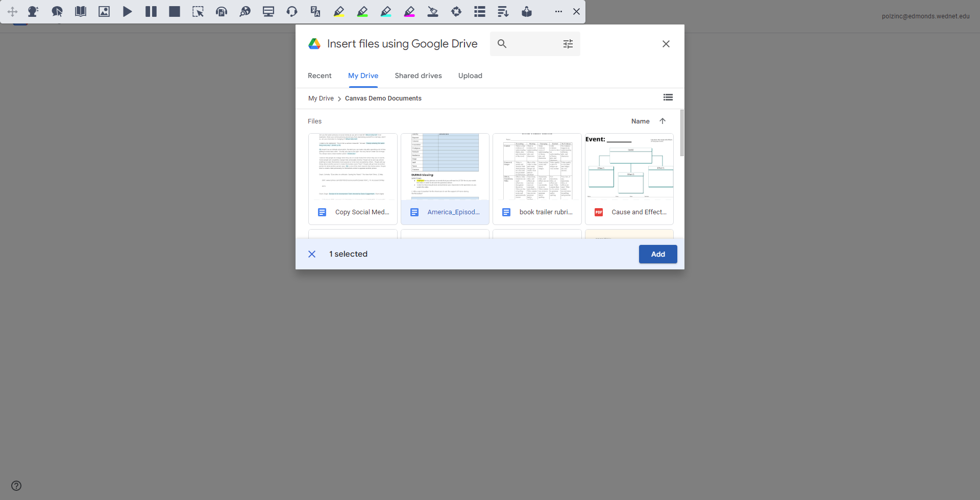Open the word Prediction tool

33,12
